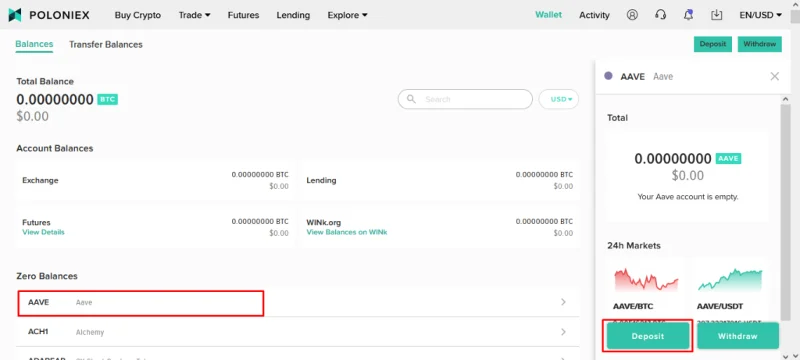This screenshot has width=800, height=360.
Task: Open Futures View Details link
Action: point(43,232)
